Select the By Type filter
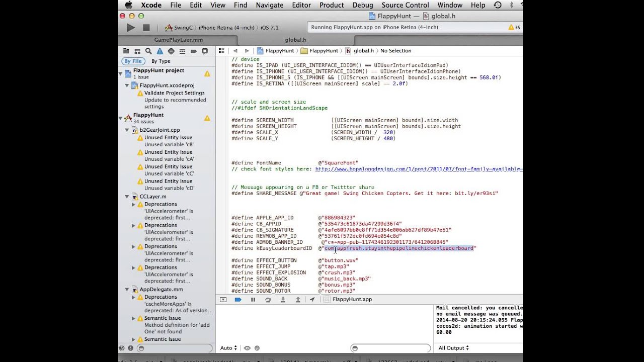 click(161, 61)
